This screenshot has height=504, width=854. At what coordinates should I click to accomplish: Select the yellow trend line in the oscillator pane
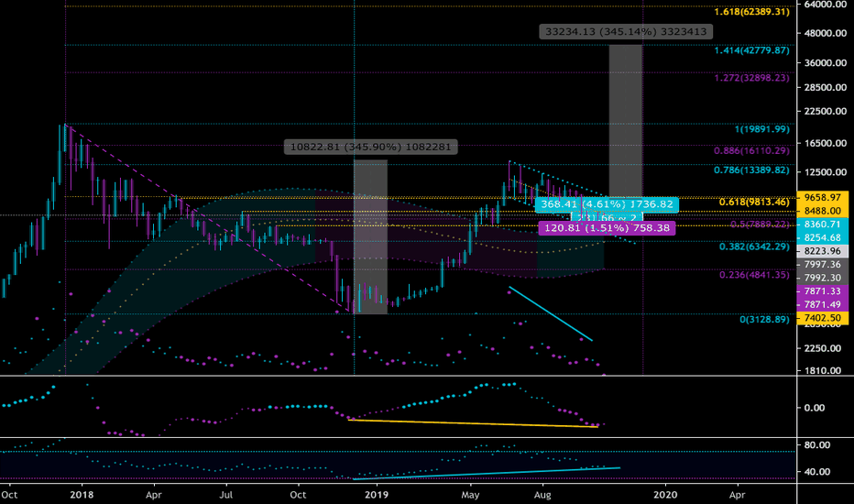click(x=473, y=423)
